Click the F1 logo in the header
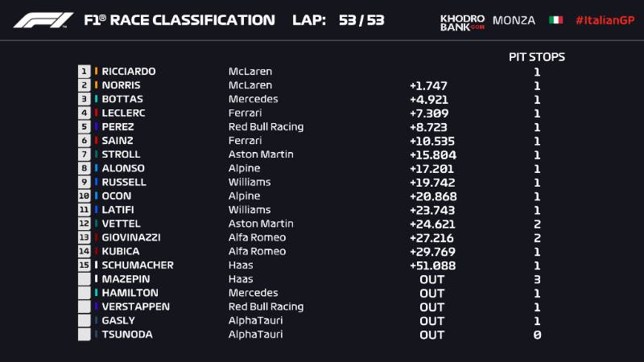The image size is (644, 362). click(43, 19)
